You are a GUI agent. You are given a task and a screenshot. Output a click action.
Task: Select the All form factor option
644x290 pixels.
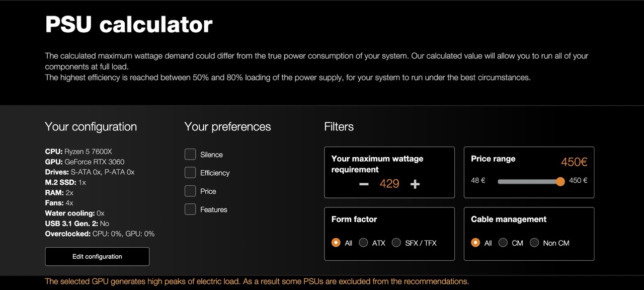point(336,243)
